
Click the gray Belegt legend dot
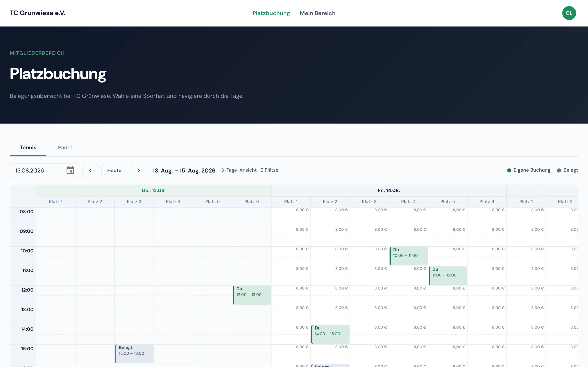pos(559,170)
